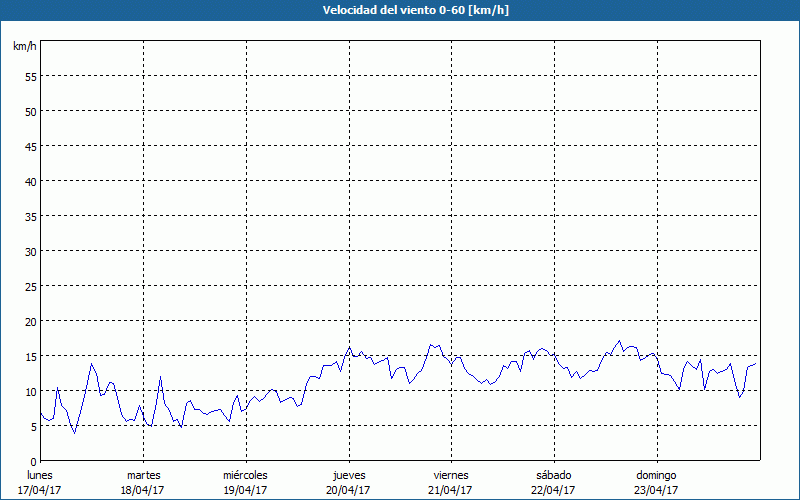800x500 pixels.
Task: Click the date label 20/04/17
Action: click(x=349, y=490)
